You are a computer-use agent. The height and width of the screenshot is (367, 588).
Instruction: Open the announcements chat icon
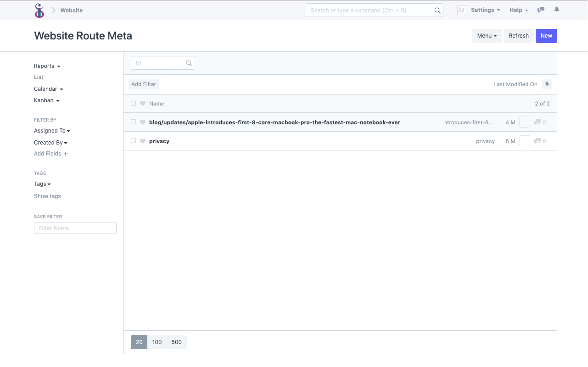click(x=540, y=9)
